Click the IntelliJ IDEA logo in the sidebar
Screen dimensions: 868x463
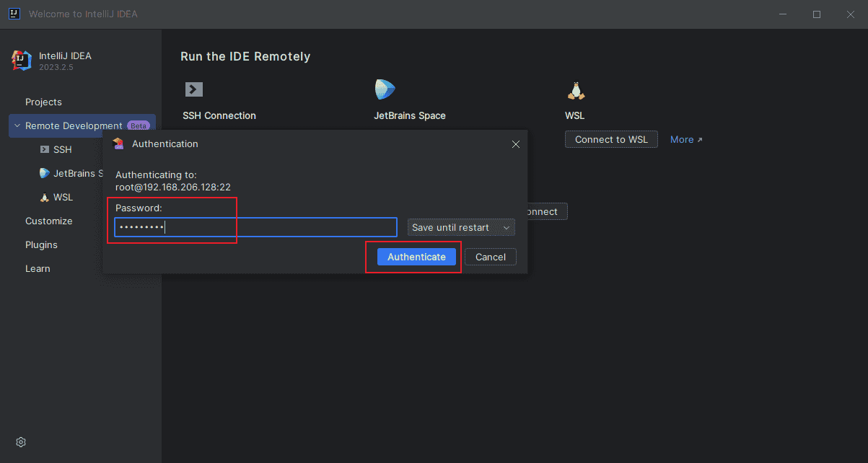click(x=21, y=60)
